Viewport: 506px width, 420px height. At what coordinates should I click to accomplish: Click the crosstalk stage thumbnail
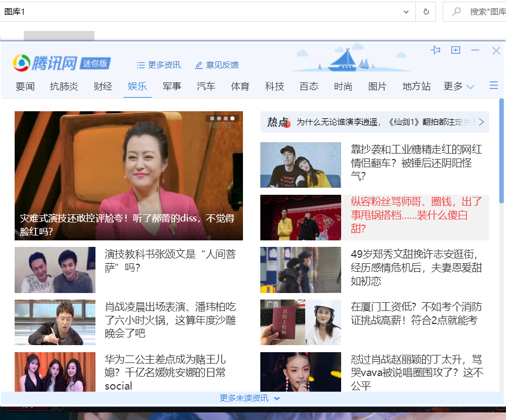tap(300, 218)
